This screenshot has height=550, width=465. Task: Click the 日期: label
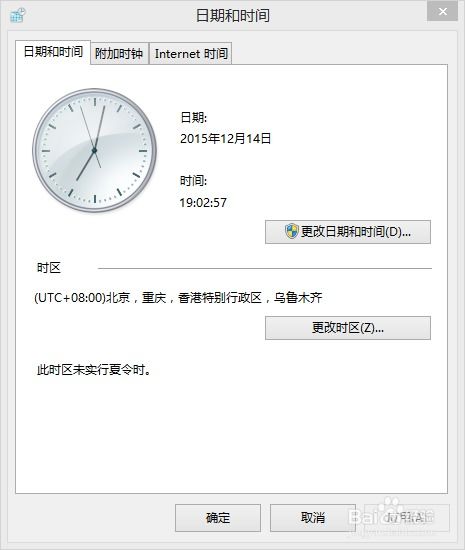coord(194,117)
